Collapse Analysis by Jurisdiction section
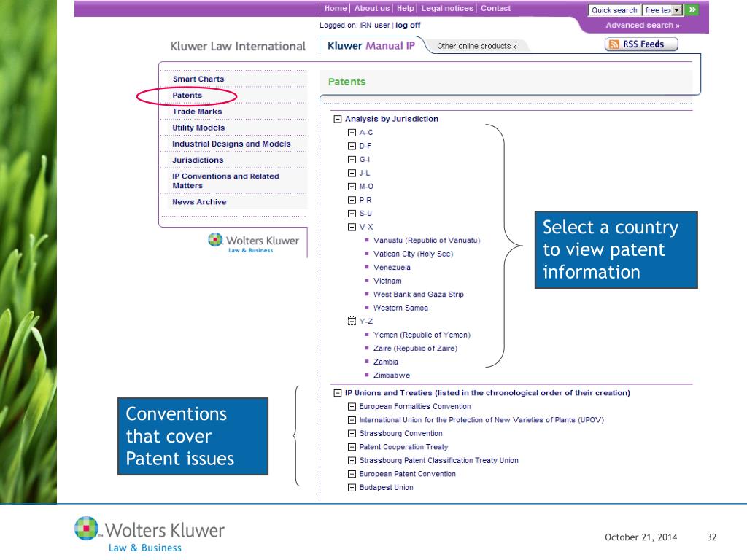The image size is (747, 560). click(337, 119)
